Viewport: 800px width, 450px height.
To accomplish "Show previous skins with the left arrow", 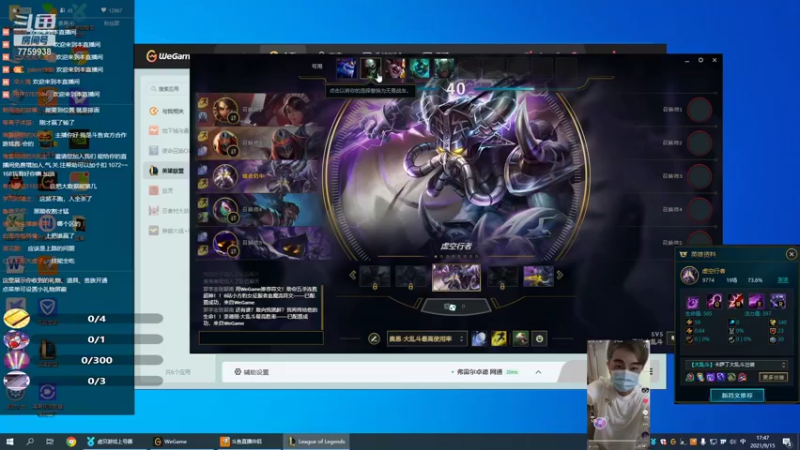I will [353, 275].
